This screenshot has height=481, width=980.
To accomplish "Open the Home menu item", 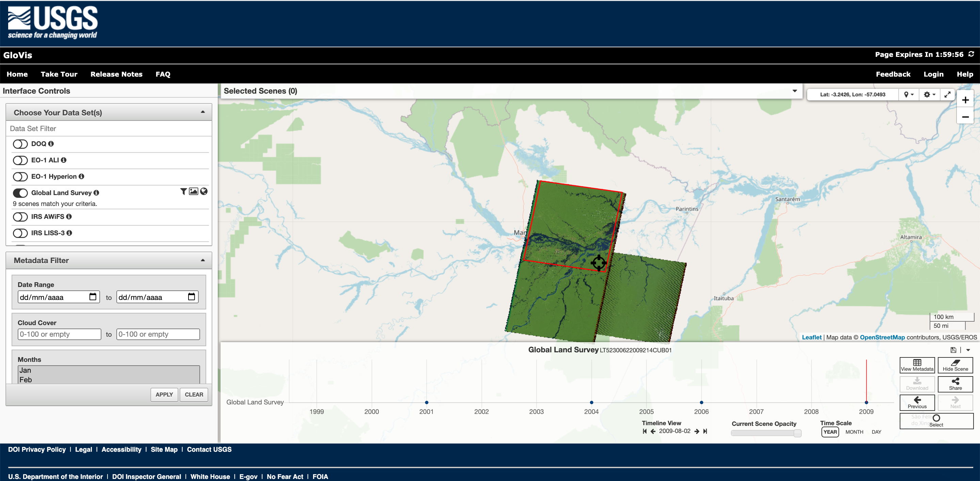I will click(17, 74).
